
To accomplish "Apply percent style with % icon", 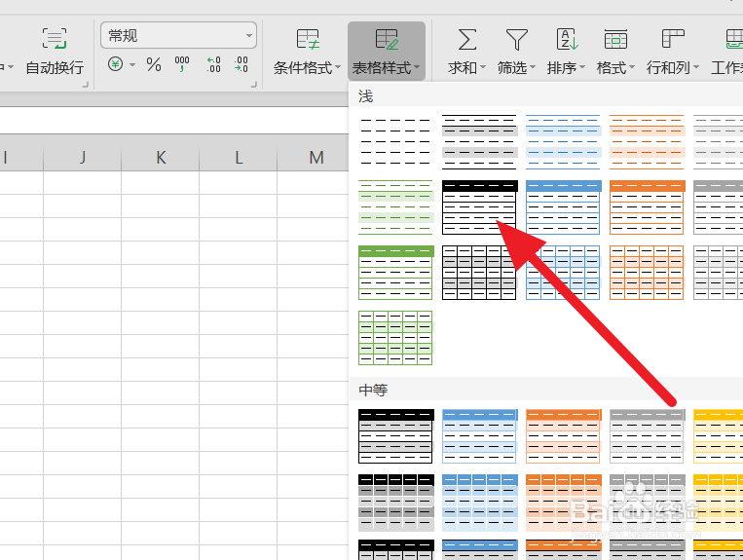I will pyautogui.click(x=154, y=64).
